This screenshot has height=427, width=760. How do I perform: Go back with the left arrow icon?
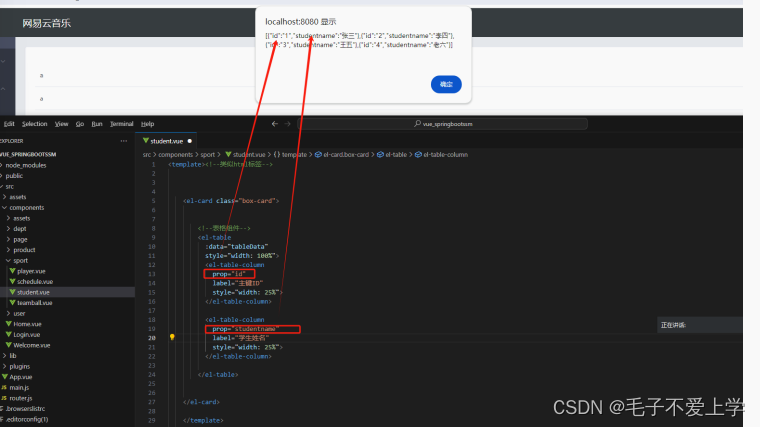click(x=275, y=124)
